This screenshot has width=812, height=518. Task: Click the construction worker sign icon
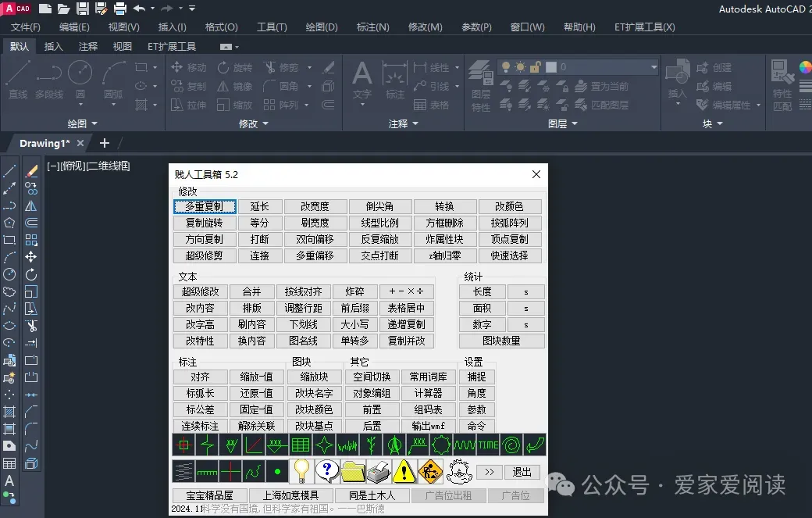point(430,471)
